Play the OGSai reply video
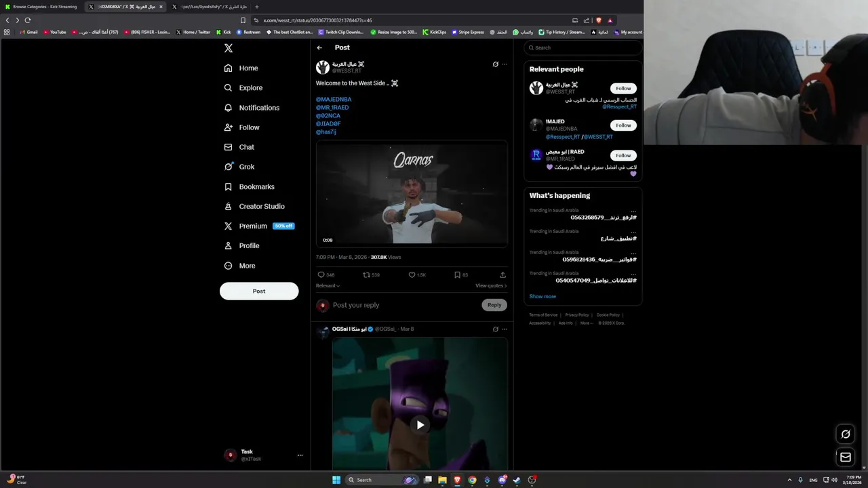Image resolution: width=868 pixels, height=488 pixels. 420,425
